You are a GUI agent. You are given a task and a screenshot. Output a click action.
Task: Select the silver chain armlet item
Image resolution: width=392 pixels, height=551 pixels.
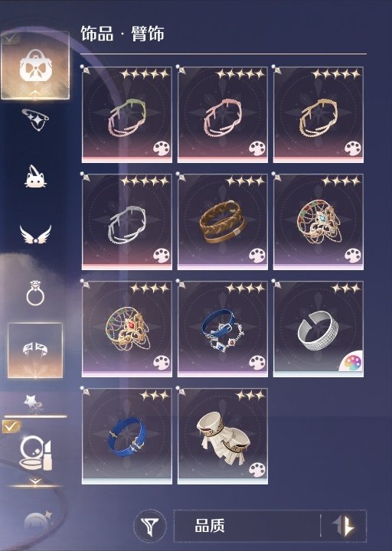click(x=127, y=222)
